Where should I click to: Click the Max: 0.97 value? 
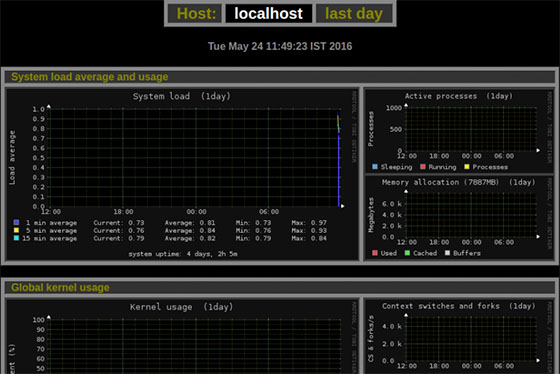click(x=309, y=223)
